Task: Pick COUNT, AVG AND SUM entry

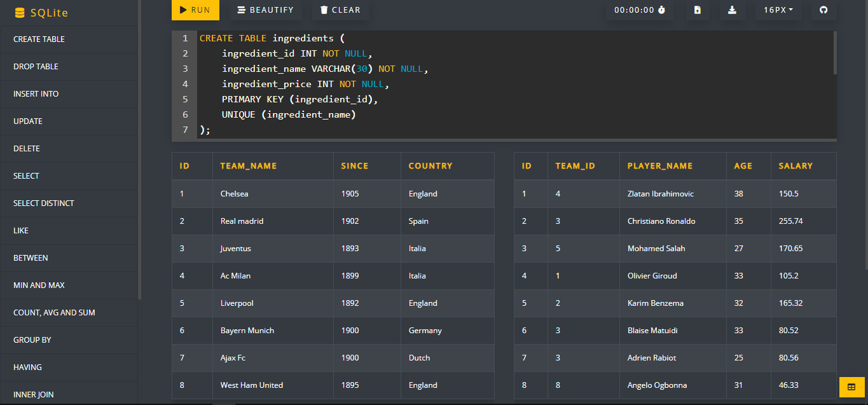Action: click(x=69, y=313)
